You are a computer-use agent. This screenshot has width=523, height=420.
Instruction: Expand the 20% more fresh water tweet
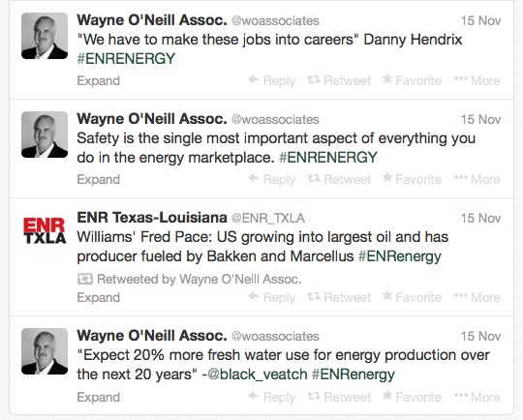point(99,398)
